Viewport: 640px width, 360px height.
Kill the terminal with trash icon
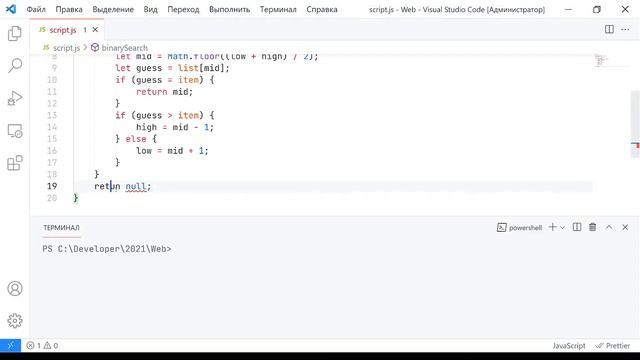[x=593, y=227]
